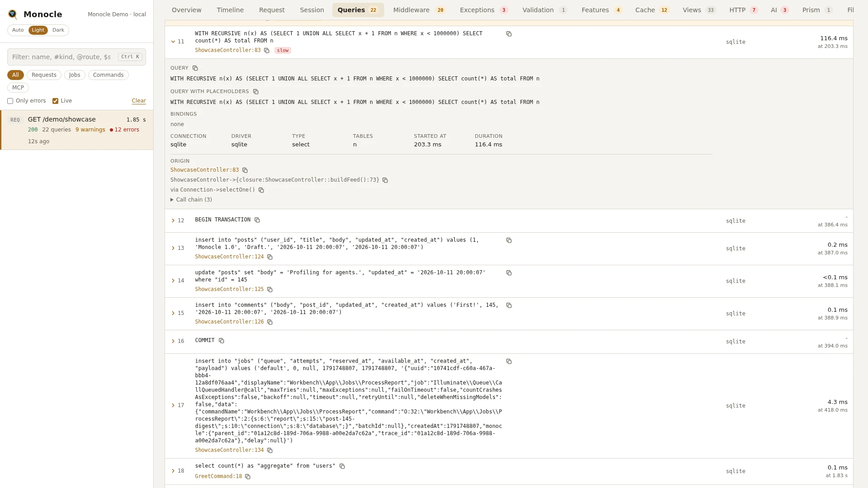
Task: Expand query row 17
Action: (x=173, y=405)
